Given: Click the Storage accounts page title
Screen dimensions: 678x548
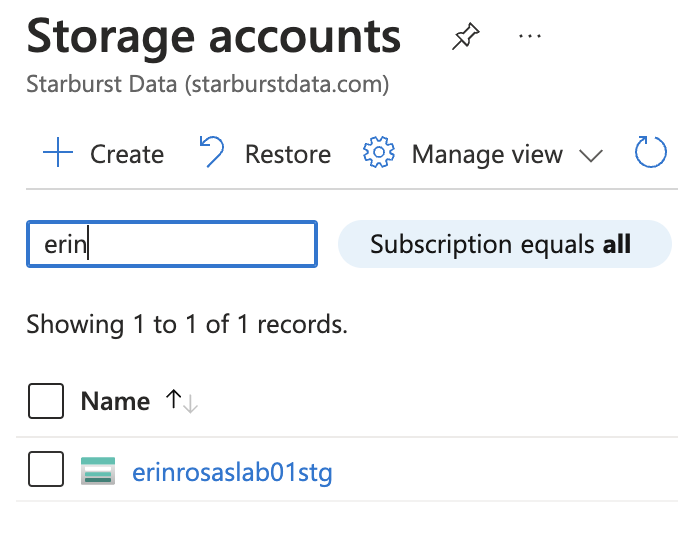Looking at the screenshot, I should pyautogui.click(x=214, y=38).
